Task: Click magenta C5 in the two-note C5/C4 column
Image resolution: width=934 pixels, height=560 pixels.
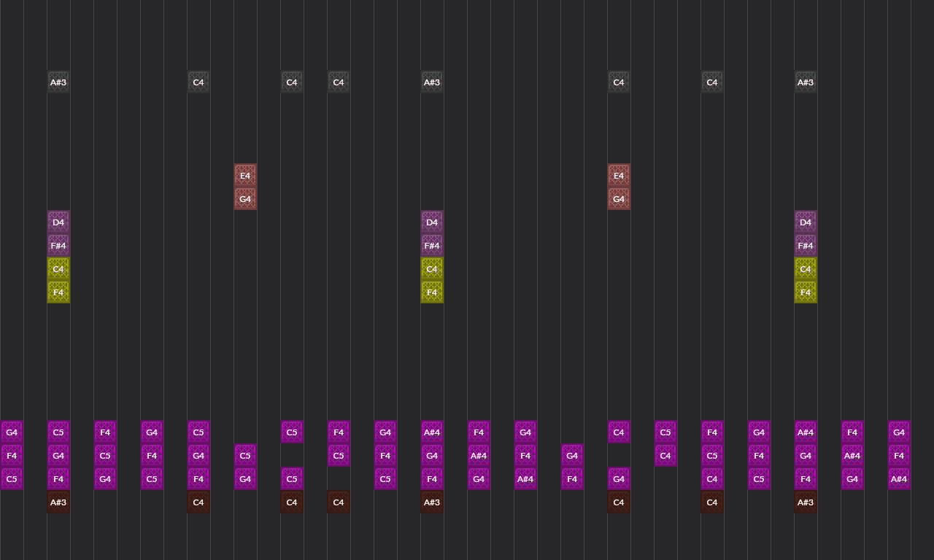Action: tap(665, 432)
